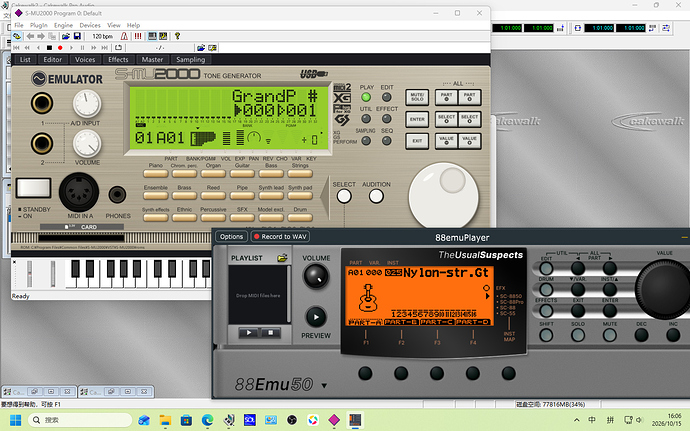Open MIDI file via folder icon in transport bar

(201, 48)
